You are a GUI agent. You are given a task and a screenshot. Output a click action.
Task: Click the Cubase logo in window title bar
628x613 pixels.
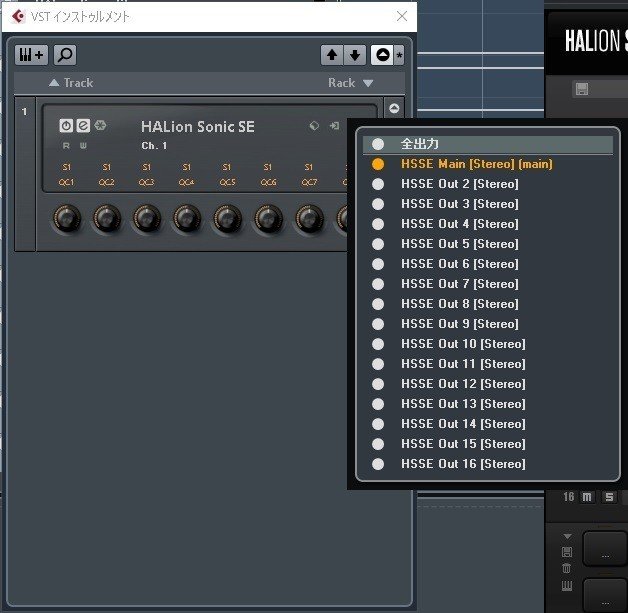coord(18,16)
